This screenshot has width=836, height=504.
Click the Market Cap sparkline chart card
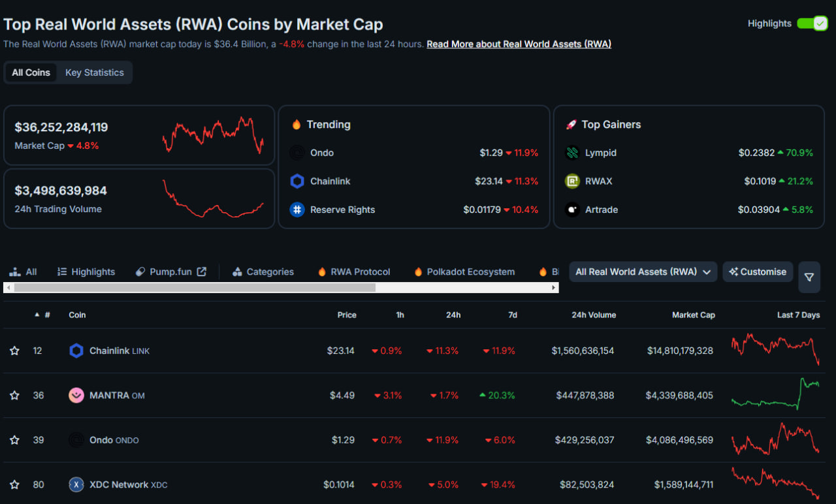pyautogui.click(x=213, y=135)
